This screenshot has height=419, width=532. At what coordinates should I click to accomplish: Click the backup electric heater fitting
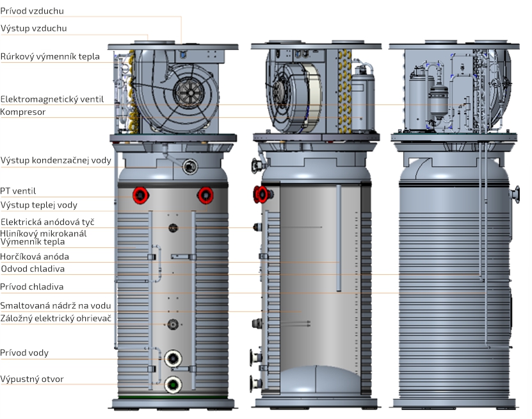(173, 324)
